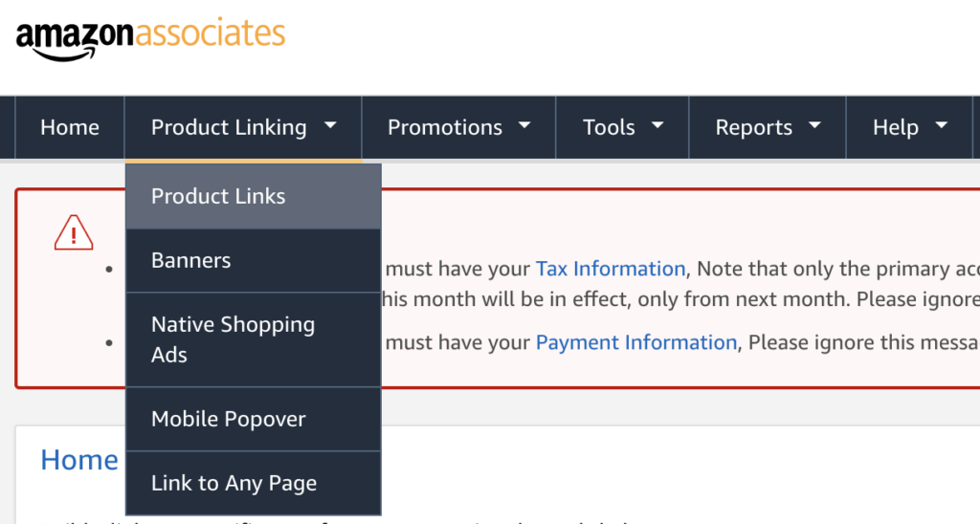The height and width of the screenshot is (524, 980).
Task: Follow the Payment Information link
Action: (x=636, y=342)
